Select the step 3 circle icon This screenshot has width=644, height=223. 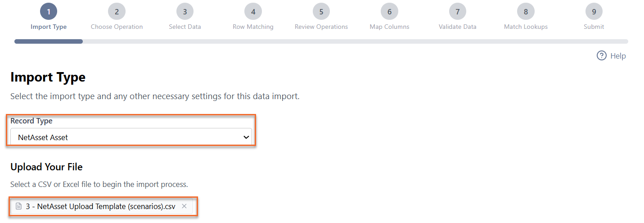pyautogui.click(x=185, y=11)
